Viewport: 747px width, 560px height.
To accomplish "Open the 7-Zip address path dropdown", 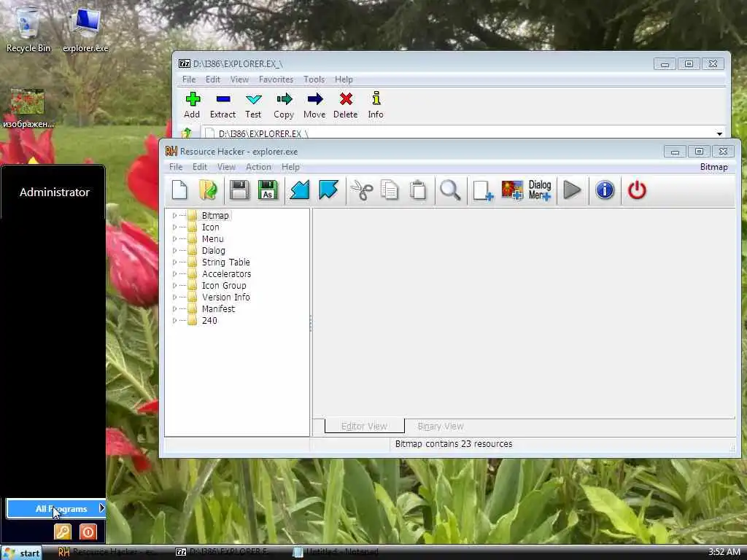I will pyautogui.click(x=719, y=134).
